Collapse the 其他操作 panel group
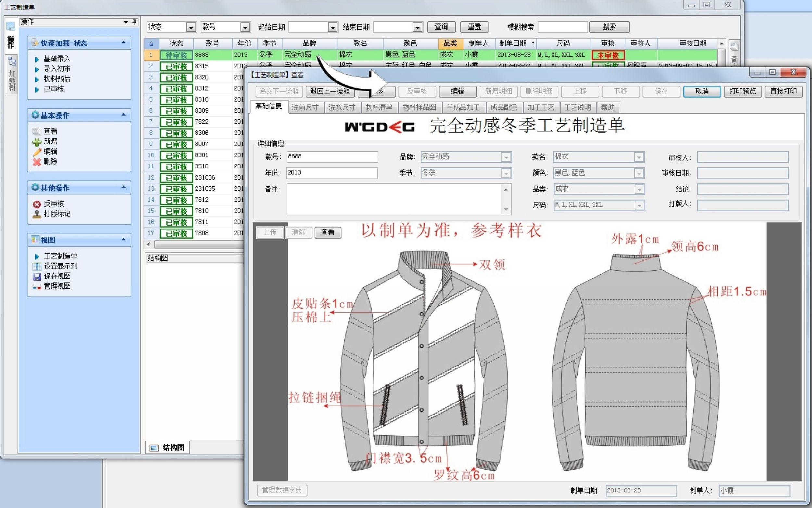Screen dimensions: 812x508 [x=123, y=187]
